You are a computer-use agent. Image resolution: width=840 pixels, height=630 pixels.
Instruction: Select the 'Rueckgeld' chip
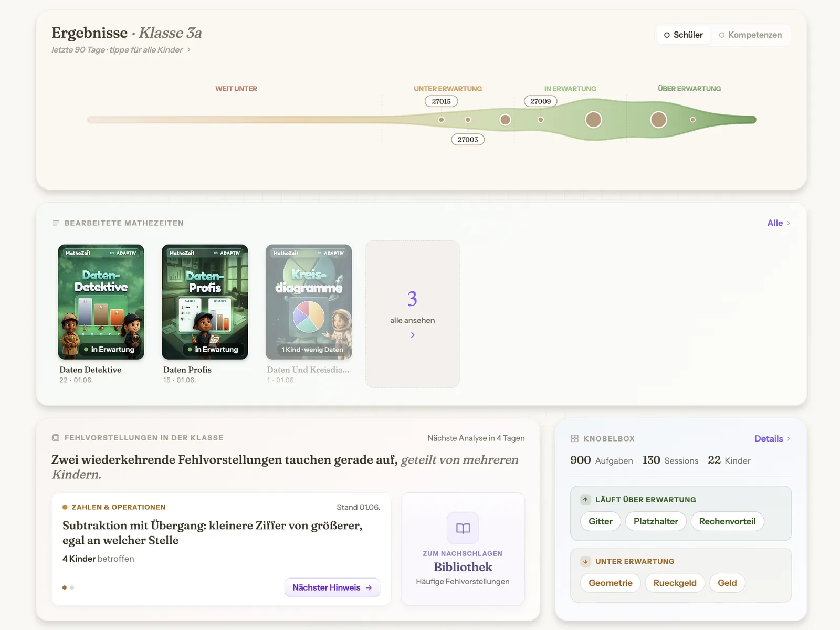[675, 583]
